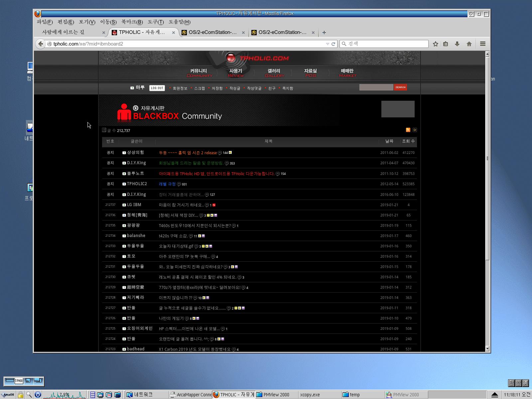Open the 편집(E) menu
The height and width of the screenshot is (399, 532).
point(66,22)
